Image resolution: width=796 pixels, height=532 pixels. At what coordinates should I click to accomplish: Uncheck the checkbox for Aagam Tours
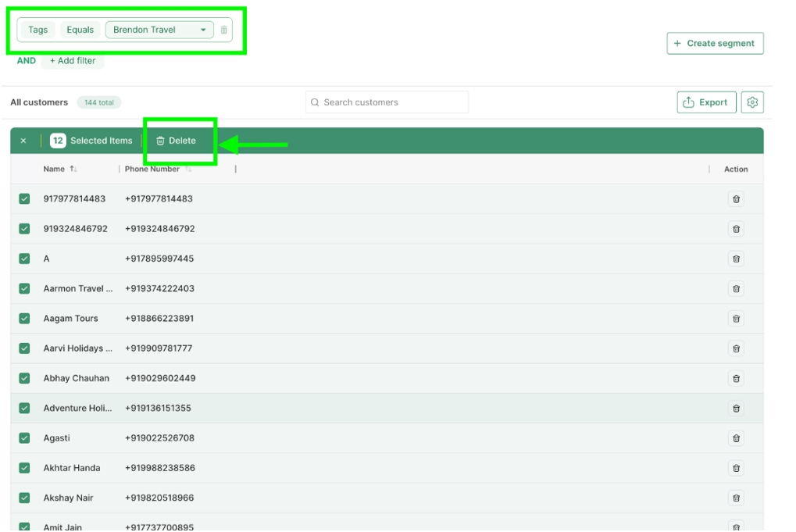(24, 319)
